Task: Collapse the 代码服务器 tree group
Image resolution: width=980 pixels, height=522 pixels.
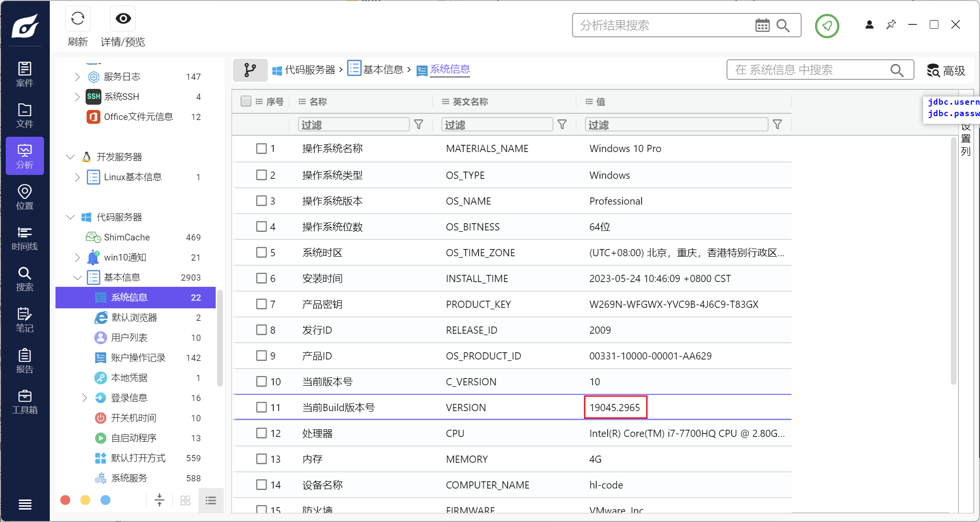Action: pyautogui.click(x=70, y=217)
